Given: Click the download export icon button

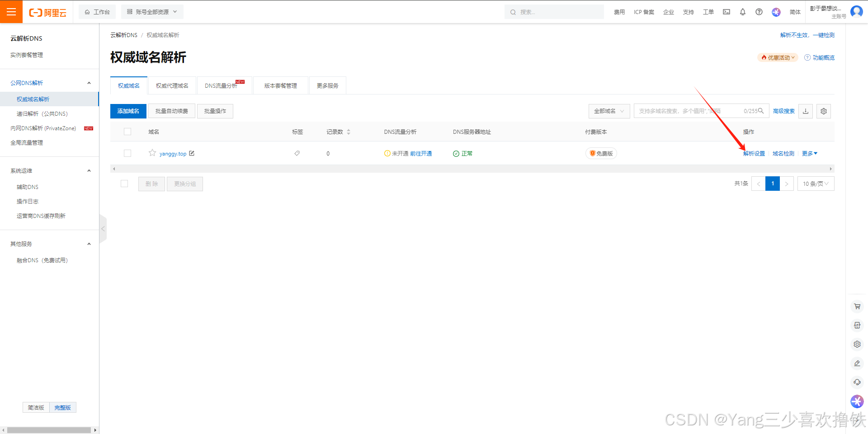Looking at the screenshot, I should pos(806,111).
